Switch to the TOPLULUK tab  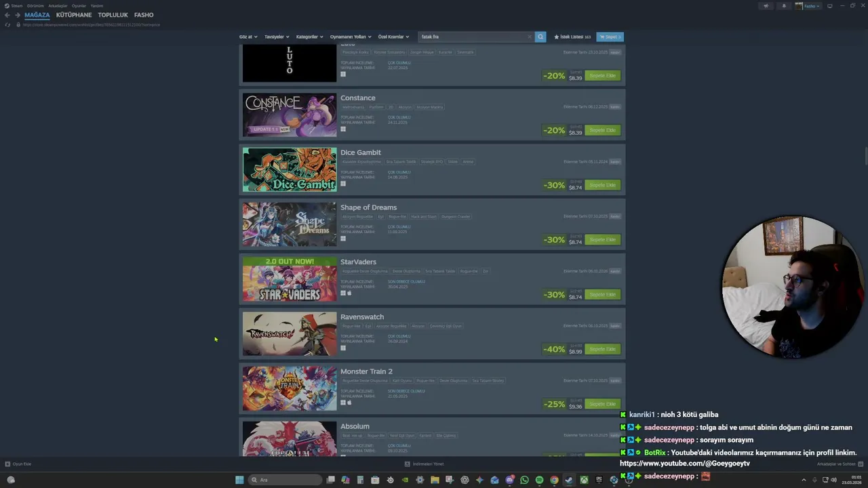point(113,15)
